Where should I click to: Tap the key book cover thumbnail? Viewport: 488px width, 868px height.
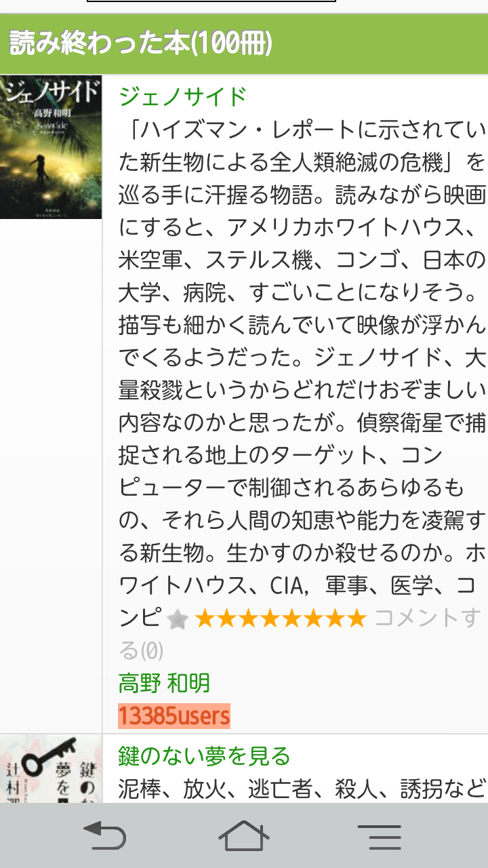(51, 769)
